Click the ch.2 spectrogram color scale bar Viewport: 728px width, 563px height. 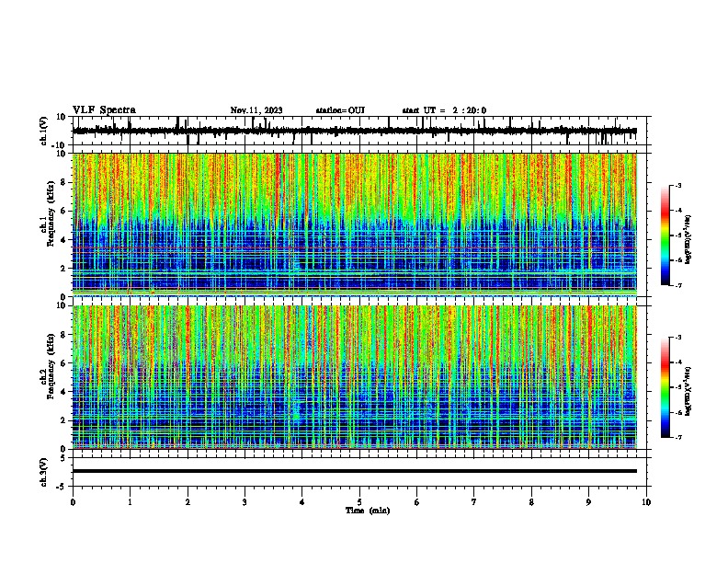(x=665, y=387)
